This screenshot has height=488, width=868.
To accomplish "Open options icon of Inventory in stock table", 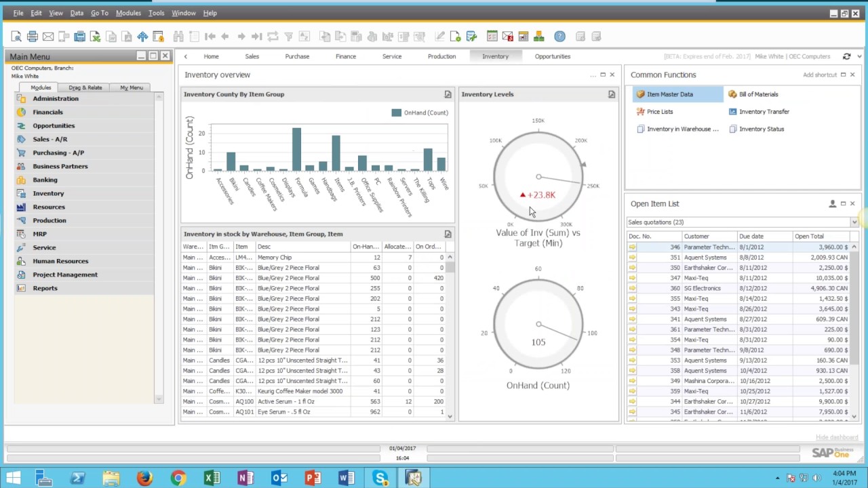I will point(448,234).
